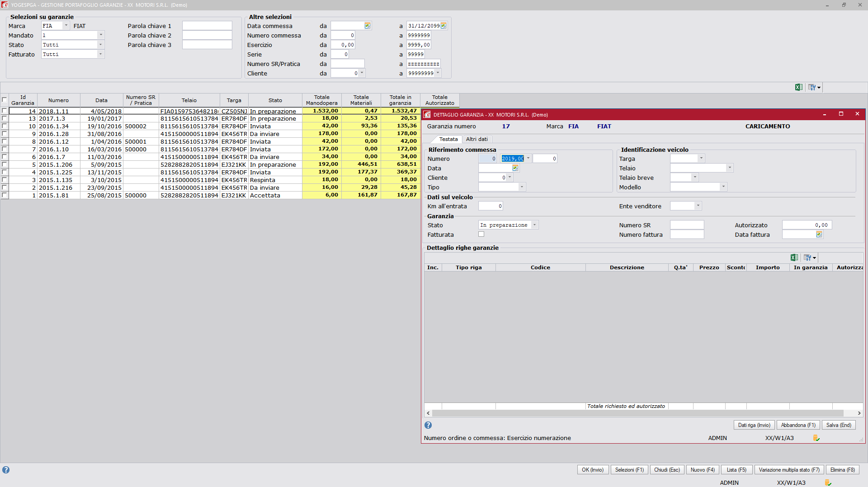Click Dati riga (Invio) button
This screenshot has height=487, width=868.
tap(754, 425)
